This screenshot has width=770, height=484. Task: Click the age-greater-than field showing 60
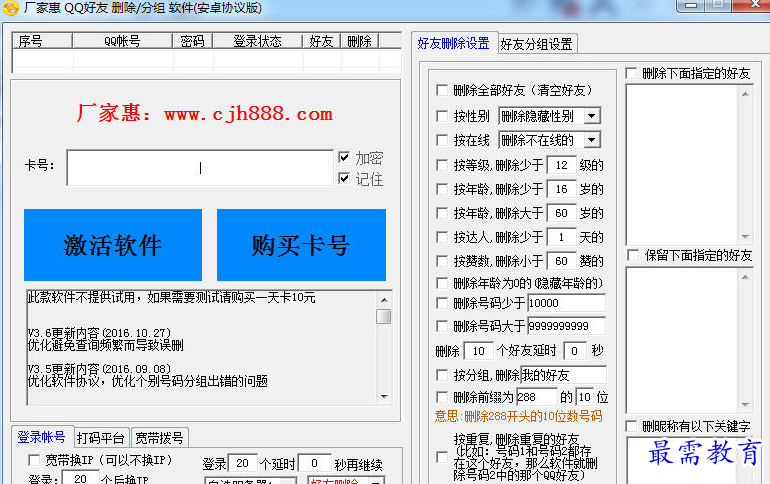pos(561,213)
